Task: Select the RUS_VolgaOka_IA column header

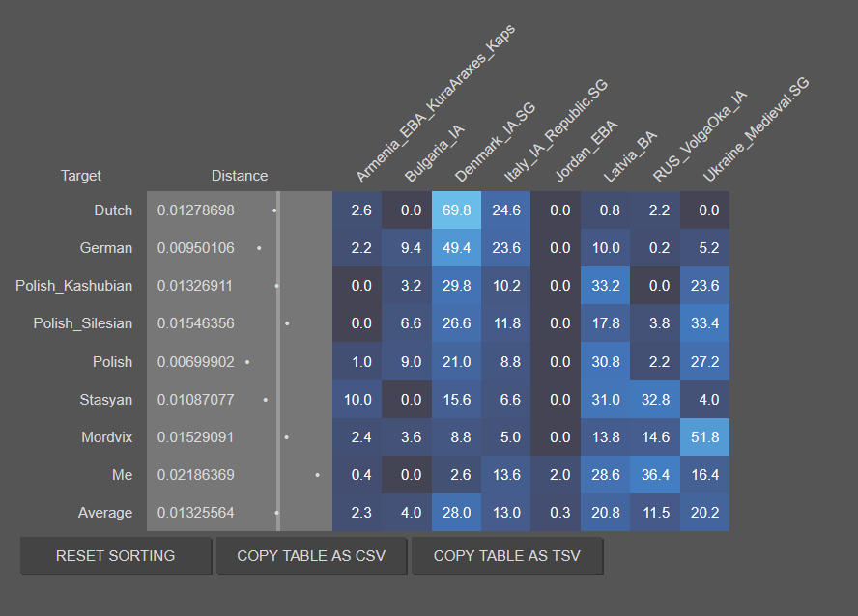Action: 700,136
